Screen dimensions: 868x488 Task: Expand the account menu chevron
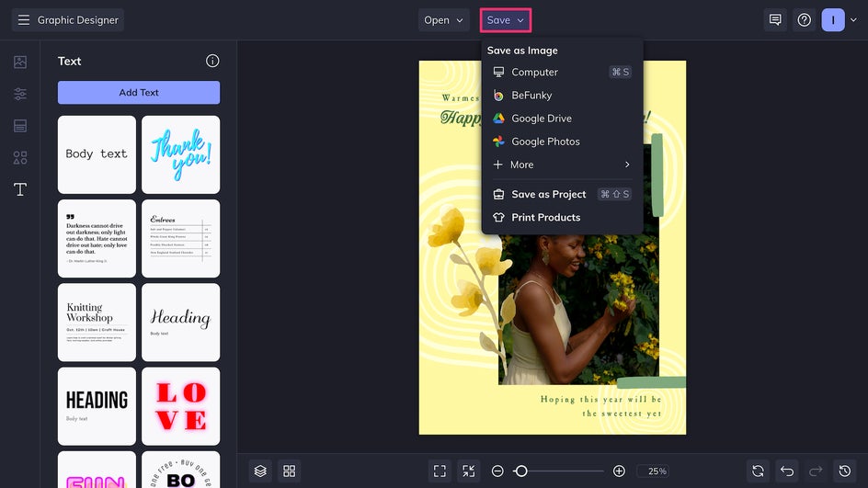(853, 20)
